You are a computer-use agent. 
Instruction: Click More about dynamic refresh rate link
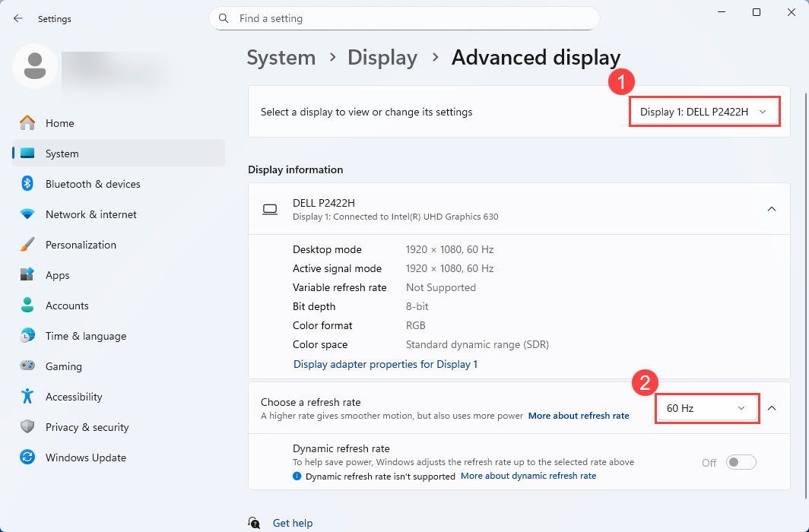tap(528, 476)
